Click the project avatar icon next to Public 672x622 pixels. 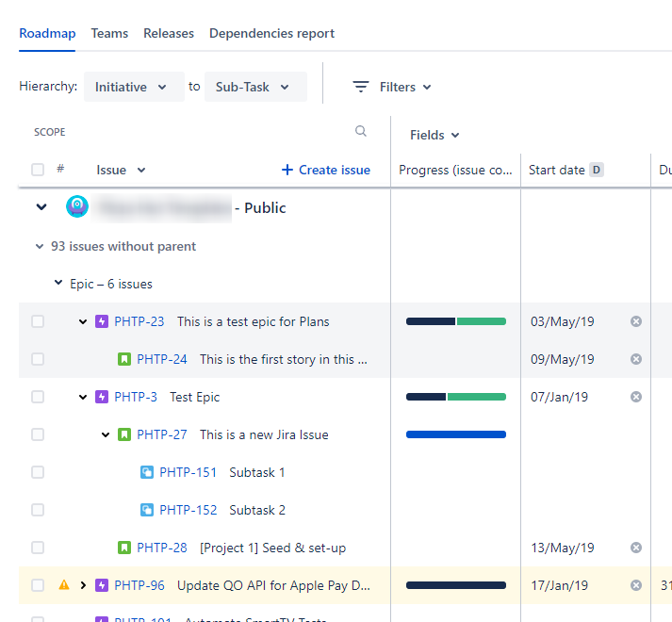click(77, 206)
